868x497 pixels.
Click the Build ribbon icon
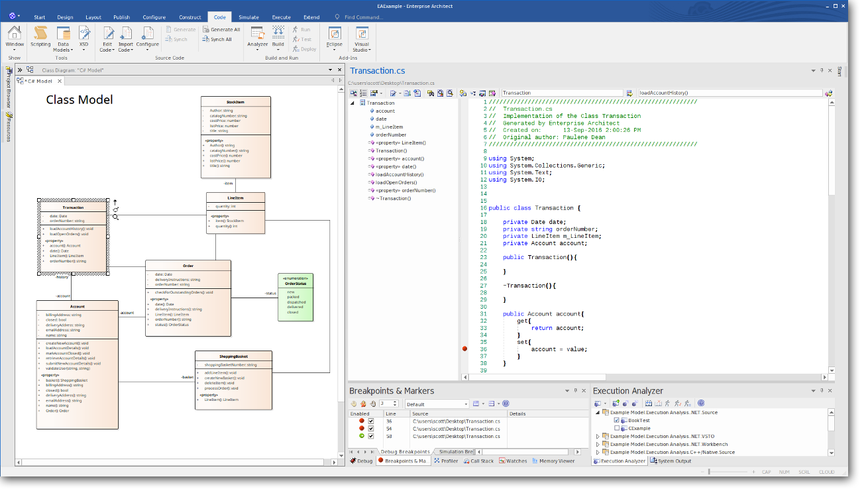point(278,39)
